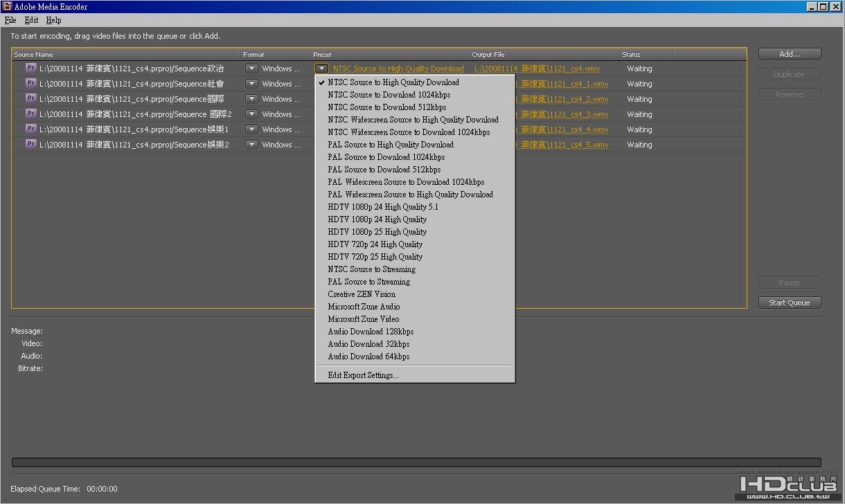Choose NTSC Source to Download 512kbps preset
This screenshot has width=845, height=504.
point(415,107)
